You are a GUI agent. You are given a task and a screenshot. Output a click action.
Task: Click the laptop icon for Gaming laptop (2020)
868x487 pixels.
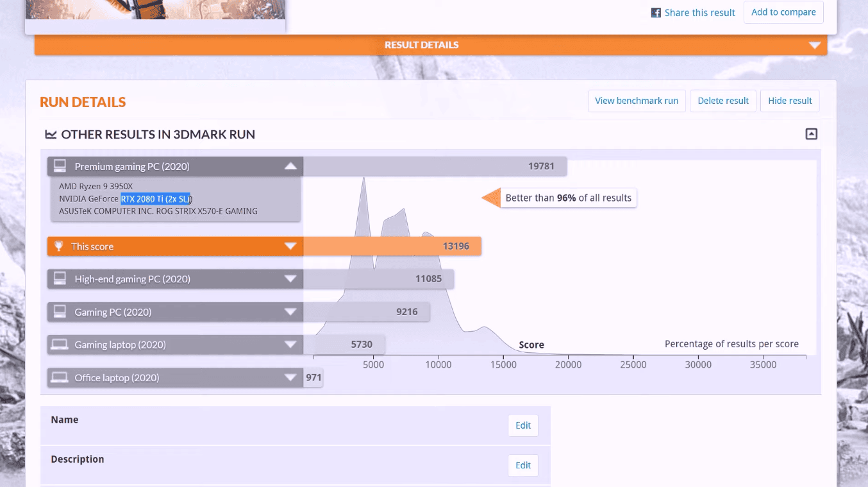[60, 345]
